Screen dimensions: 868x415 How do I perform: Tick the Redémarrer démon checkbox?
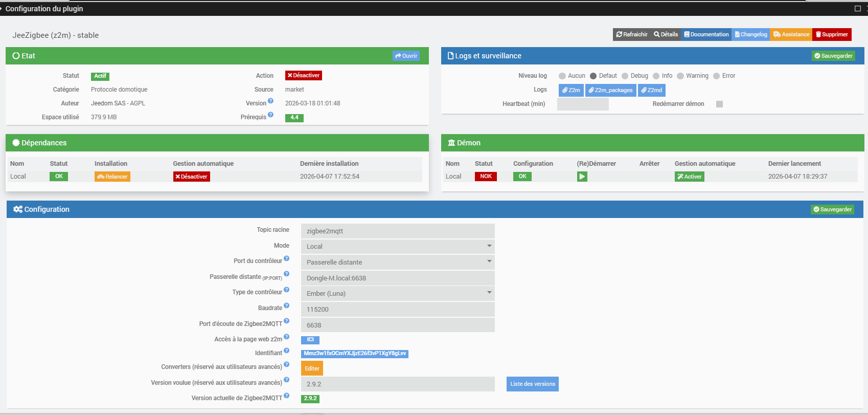(719, 104)
